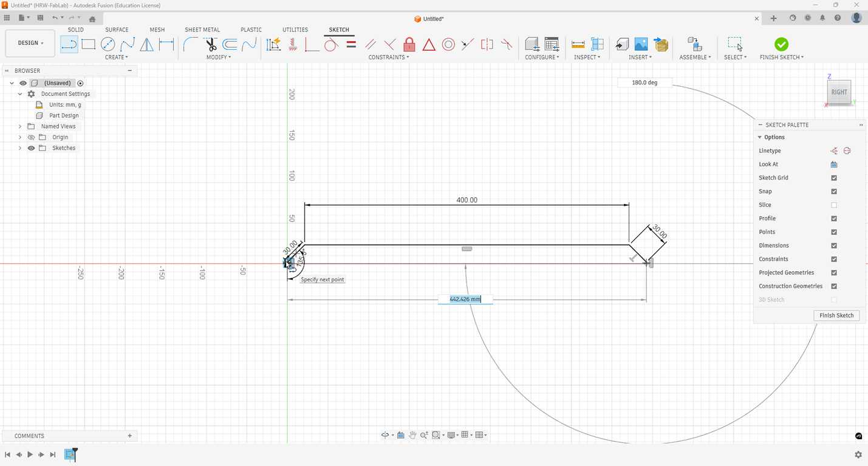
Task: Select the Spline sketch tool
Action: click(128, 44)
